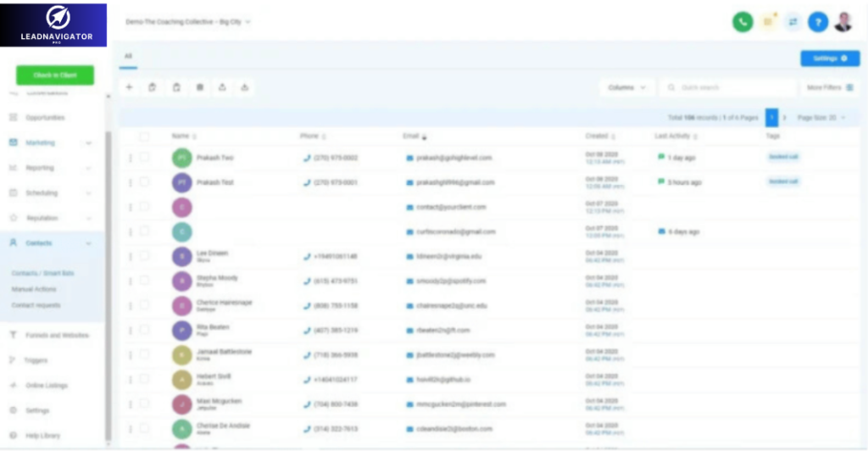Toggle the select-all checkbox in table header

(x=144, y=136)
